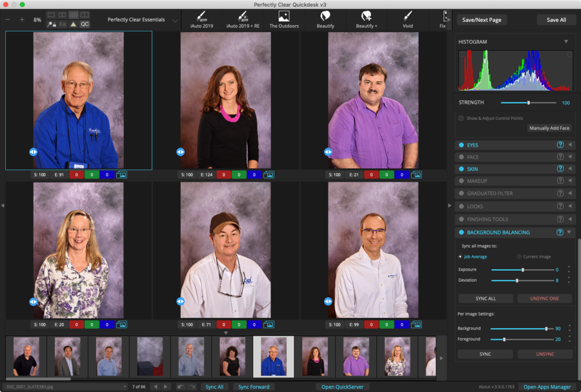This screenshot has width=581, height=392.
Task: Toggle the Makeup adjustment on
Action: point(462,181)
